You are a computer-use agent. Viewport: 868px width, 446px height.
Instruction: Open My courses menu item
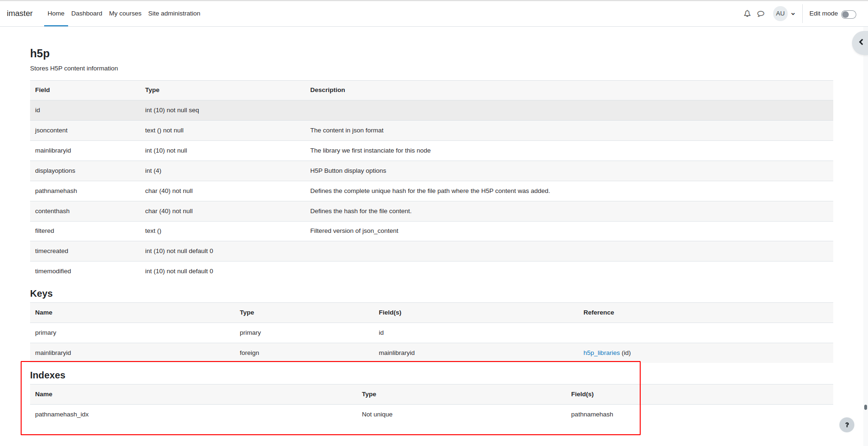[125, 14]
